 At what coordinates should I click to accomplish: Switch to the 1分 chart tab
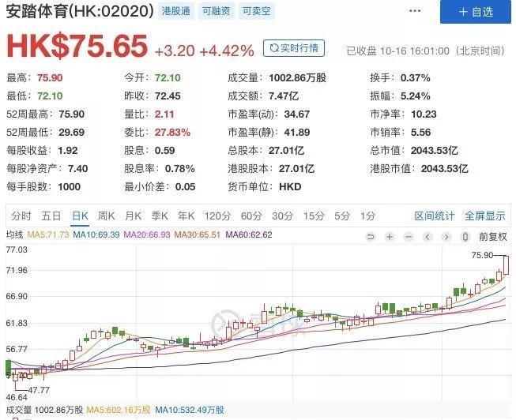[x=367, y=216]
